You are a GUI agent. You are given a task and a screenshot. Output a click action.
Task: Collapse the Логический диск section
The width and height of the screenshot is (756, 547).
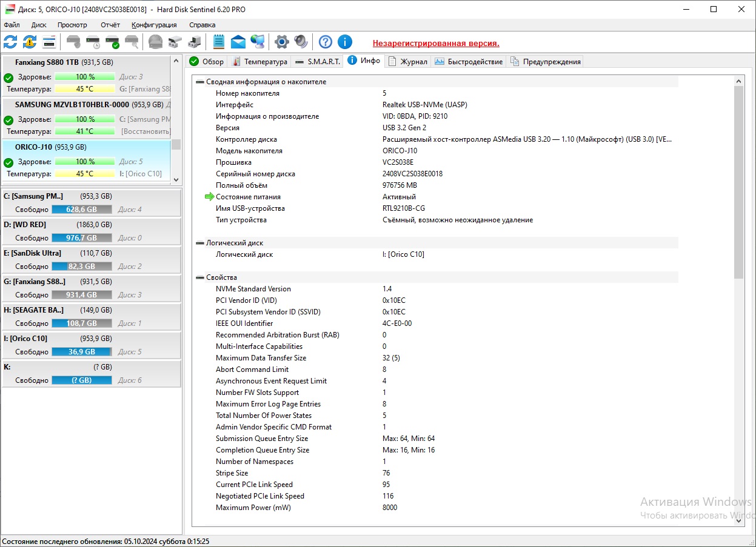[x=200, y=243]
